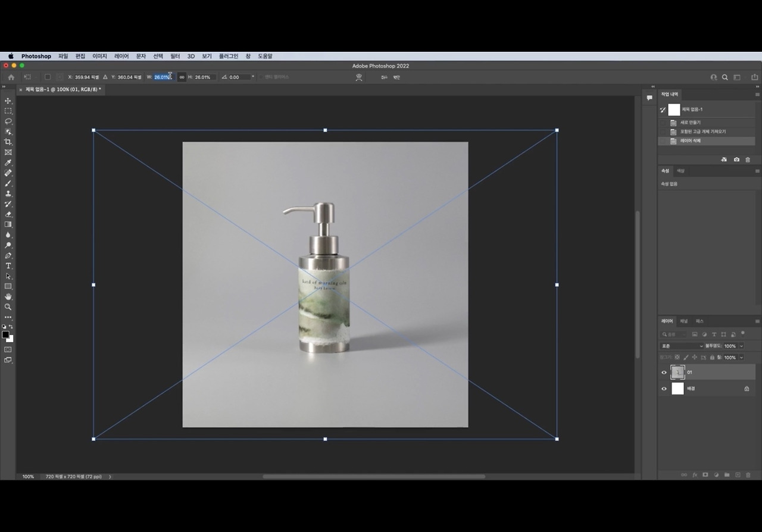Select the Frame tool
Image resolution: width=762 pixels, height=532 pixels.
pos(8,152)
